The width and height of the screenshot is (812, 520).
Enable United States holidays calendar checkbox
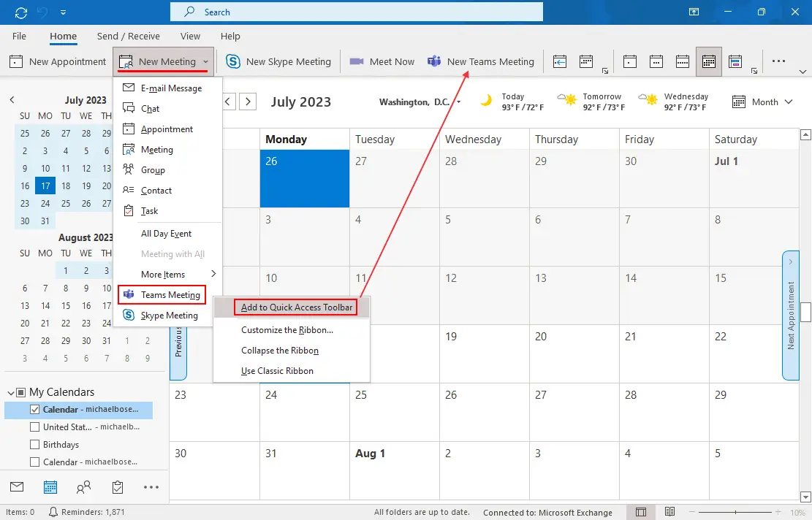click(x=34, y=427)
